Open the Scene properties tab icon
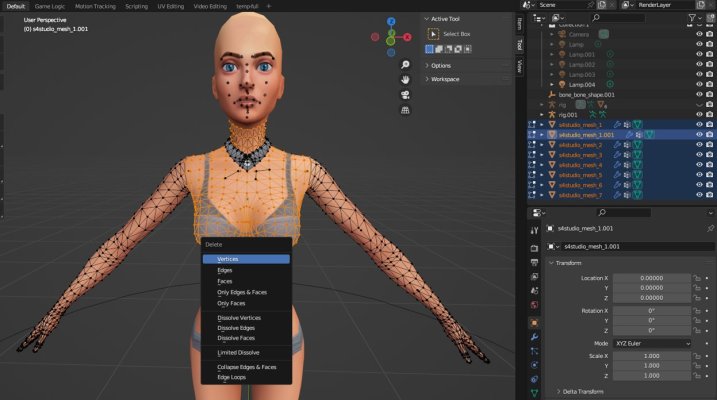The image size is (717, 400). [534, 291]
